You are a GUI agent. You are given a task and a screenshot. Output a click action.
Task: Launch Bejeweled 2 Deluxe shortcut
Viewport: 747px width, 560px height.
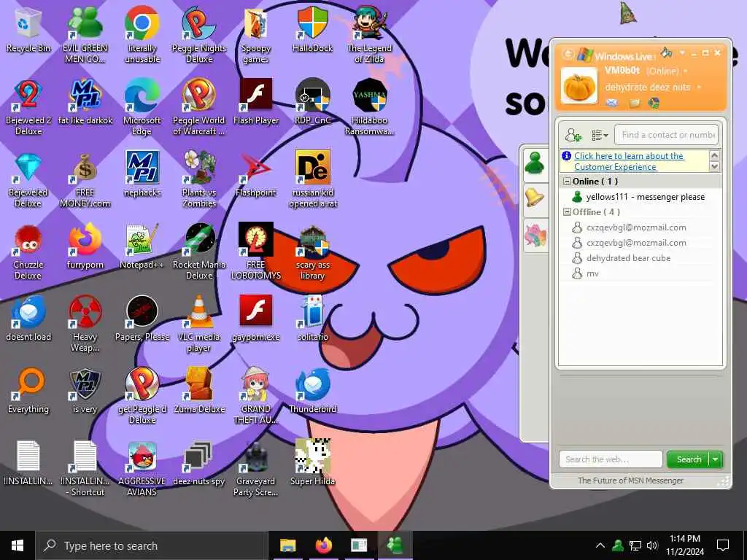28,107
